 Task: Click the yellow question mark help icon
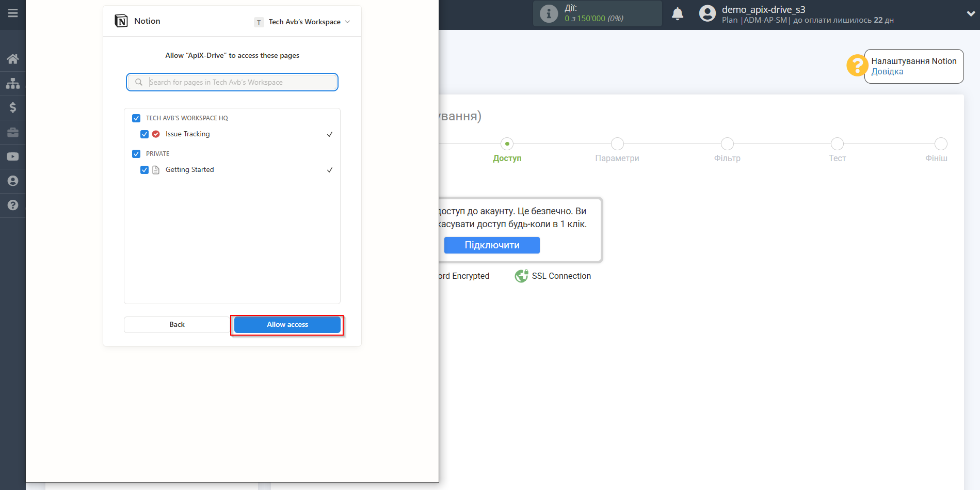click(x=857, y=66)
